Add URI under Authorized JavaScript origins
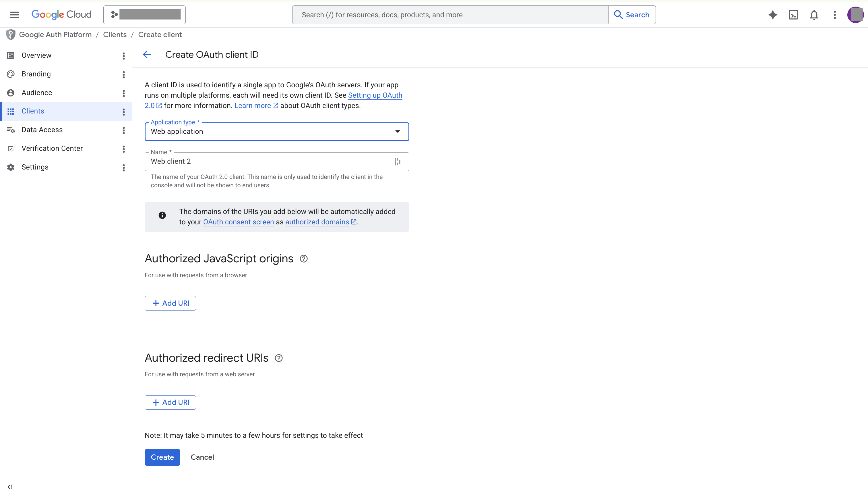 [x=170, y=303]
